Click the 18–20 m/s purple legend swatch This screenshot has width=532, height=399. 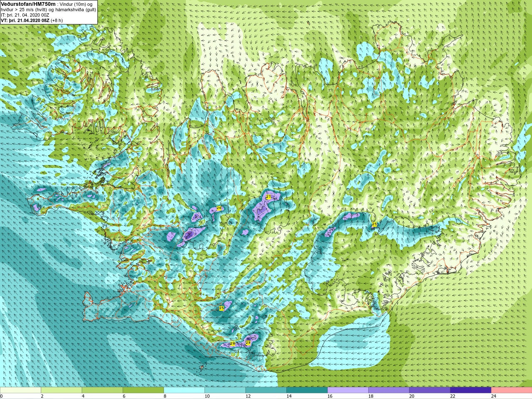[x=389, y=390]
